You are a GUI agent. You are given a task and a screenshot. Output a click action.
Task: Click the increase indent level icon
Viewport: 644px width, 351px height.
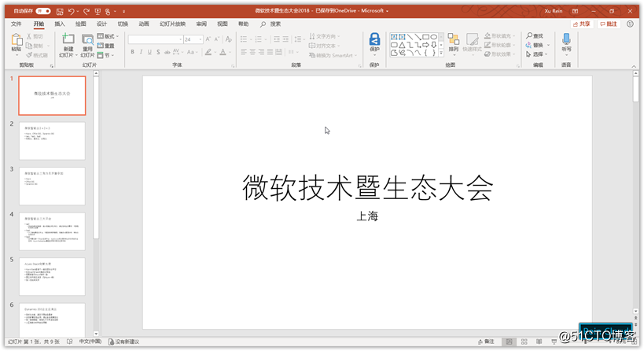click(x=286, y=39)
